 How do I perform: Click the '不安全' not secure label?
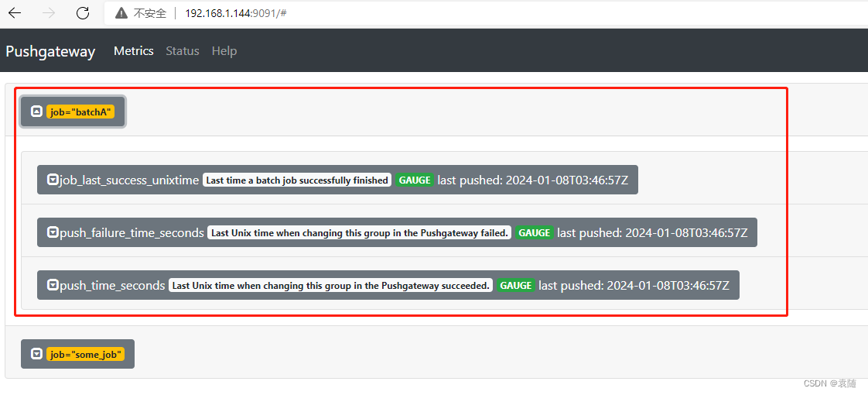150,13
